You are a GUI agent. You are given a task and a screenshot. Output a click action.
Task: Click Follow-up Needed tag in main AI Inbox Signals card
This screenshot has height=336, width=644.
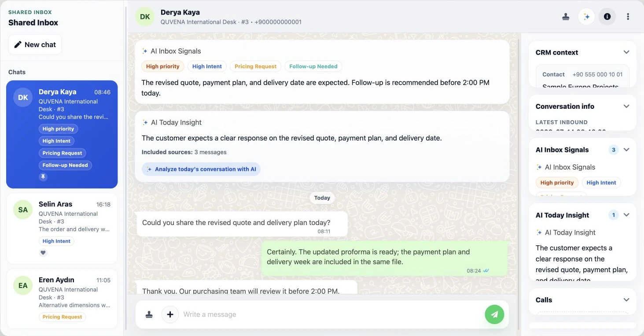[x=313, y=66]
